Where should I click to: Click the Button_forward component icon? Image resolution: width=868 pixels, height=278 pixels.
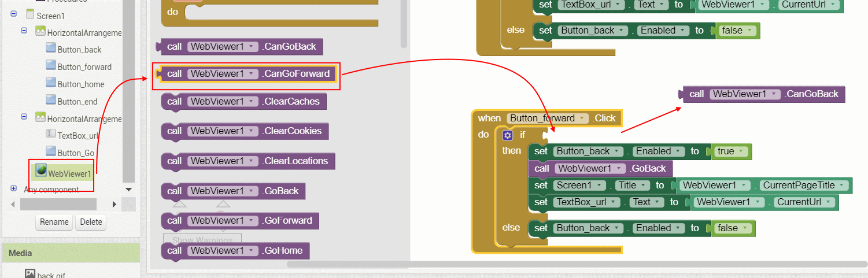tap(51, 66)
